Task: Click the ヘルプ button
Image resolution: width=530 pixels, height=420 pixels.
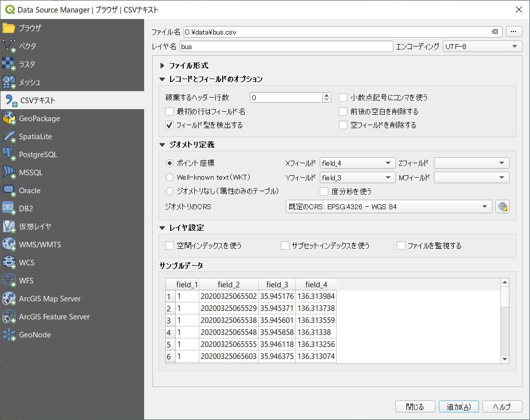Action: click(502, 406)
